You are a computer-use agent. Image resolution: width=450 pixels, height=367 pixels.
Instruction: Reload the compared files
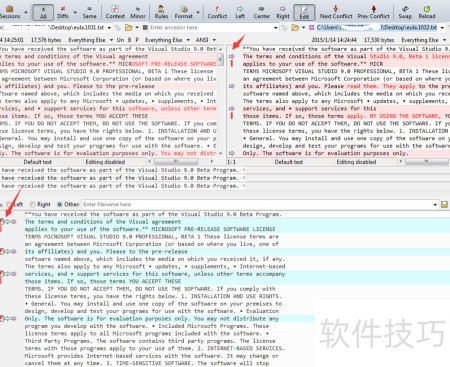[x=427, y=12]
